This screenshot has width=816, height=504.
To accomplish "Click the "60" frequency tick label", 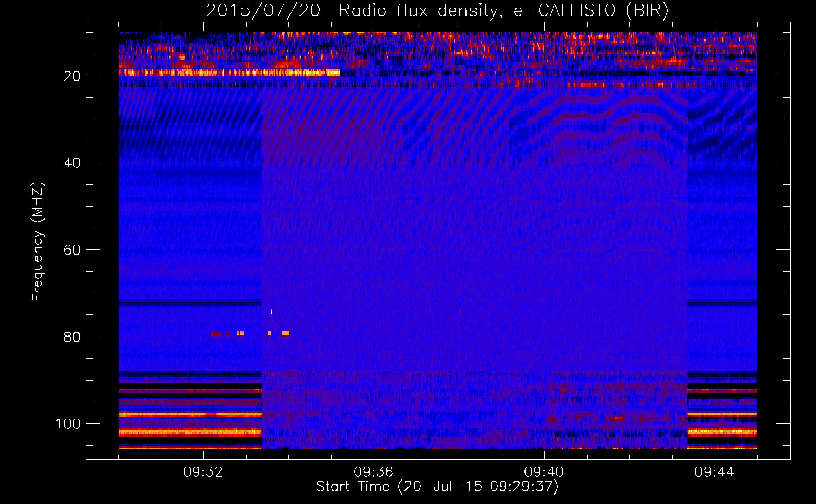I will click(x=72, y=250).
